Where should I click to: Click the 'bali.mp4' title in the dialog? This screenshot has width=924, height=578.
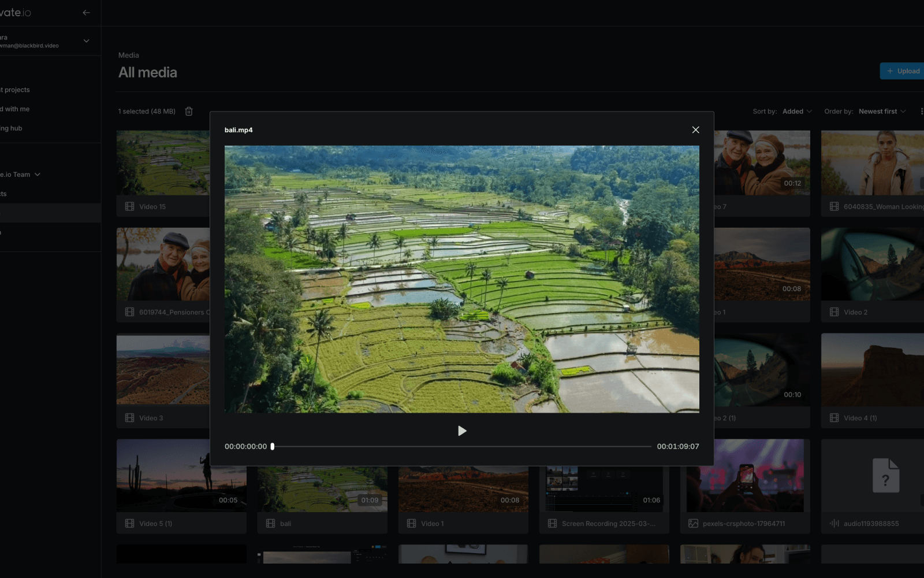coord(239,130)
